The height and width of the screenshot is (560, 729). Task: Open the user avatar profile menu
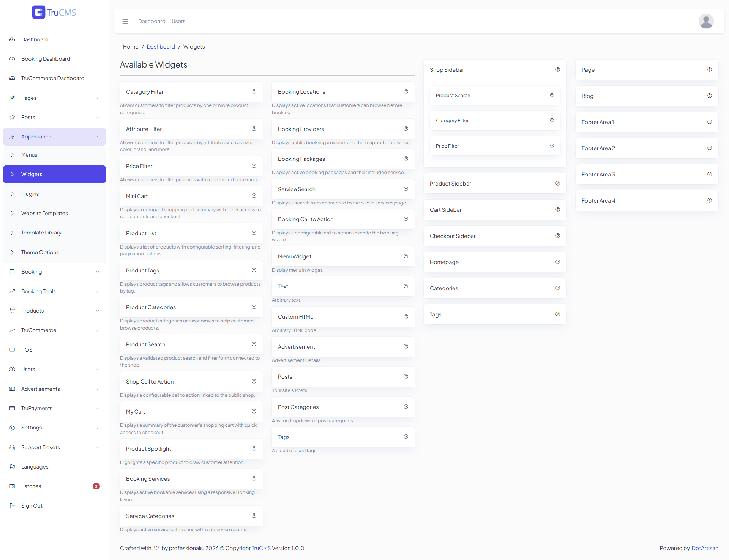[706, 21]
